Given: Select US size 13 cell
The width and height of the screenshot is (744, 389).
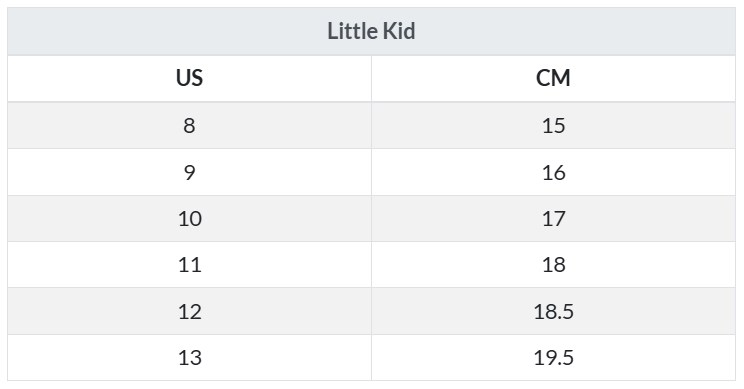Looking at the screenshot, I should coord(189,358).
